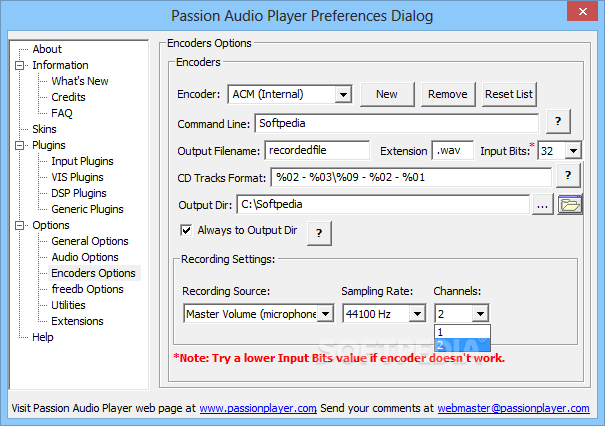The width and height of the screenshot is (605, 426).
Task: Collapse the Options tree node
Action: (x=19, y=225)
